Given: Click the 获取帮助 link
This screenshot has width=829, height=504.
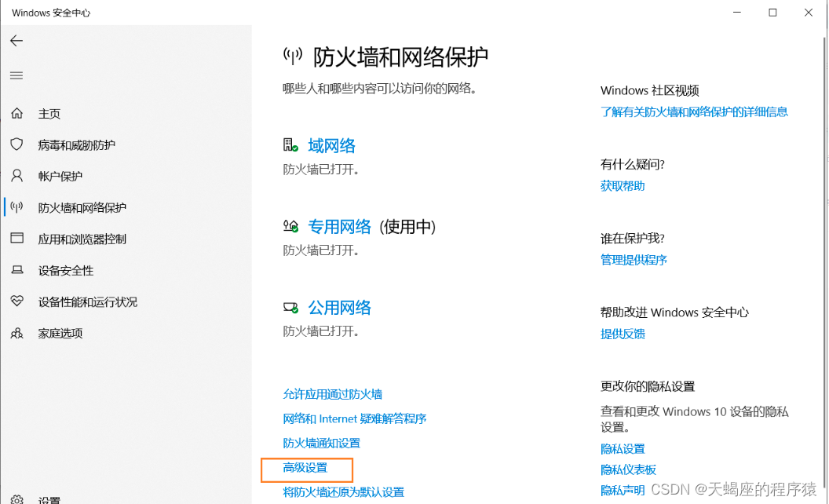Looking at the screenshot, I should pyautogui.click(x=623, y=185).
